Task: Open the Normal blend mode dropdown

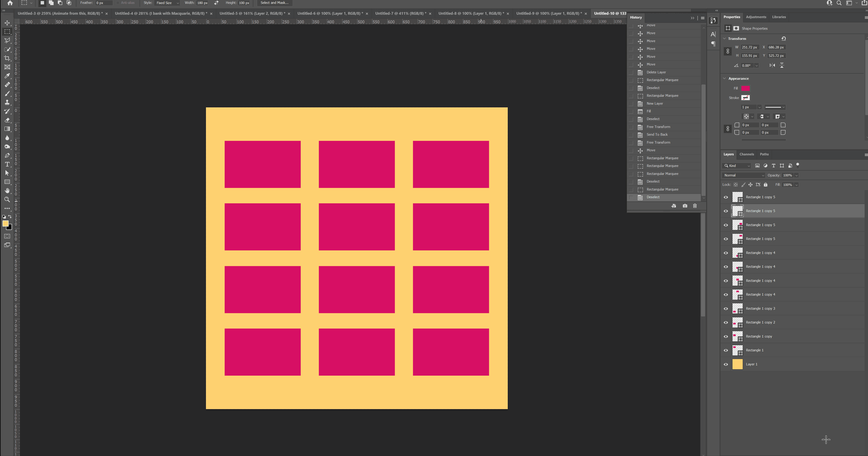Action: pos(744,175)
